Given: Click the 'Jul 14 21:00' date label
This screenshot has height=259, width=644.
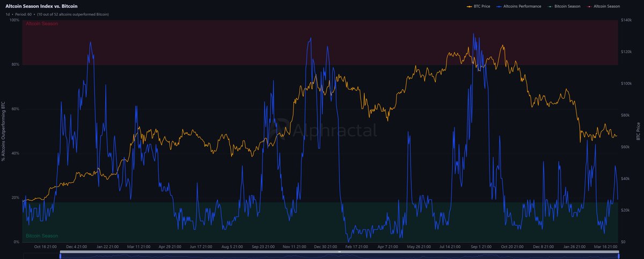Looking at the screenshot, I should click(451, 247).
